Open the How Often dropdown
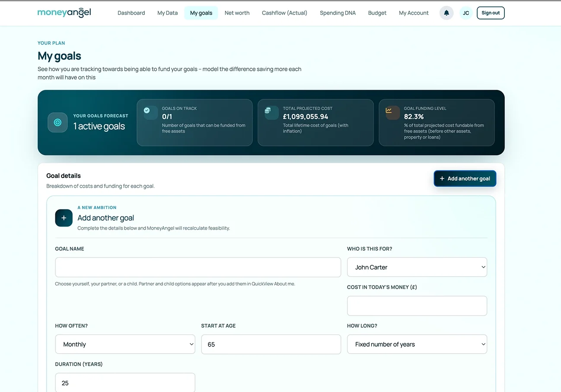The width and height of the screenshot is (561, 392). 125,345
